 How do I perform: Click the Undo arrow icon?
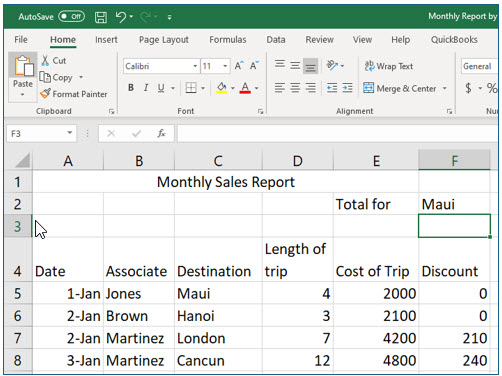point(121,16)
